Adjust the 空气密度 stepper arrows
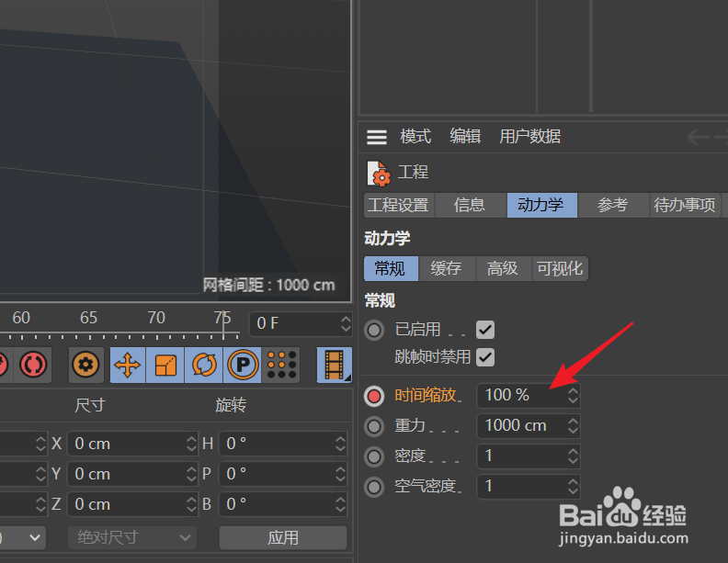Viewport: 728px width, 563px height. coord(573,487)
